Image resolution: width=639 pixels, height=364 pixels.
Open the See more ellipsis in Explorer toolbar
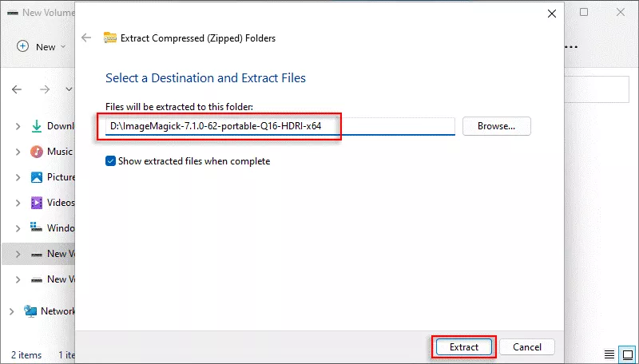pyautogui.click(x=571, y=47)
